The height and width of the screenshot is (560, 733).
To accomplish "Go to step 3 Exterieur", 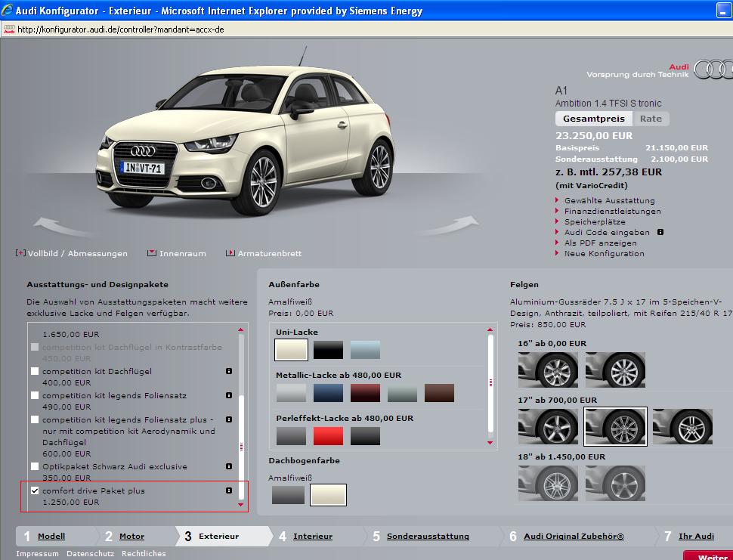I will [x=219, y=536].
